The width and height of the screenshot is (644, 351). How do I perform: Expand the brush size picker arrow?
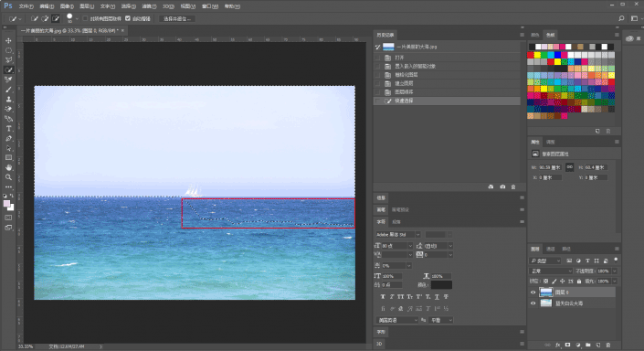point(77,19)
